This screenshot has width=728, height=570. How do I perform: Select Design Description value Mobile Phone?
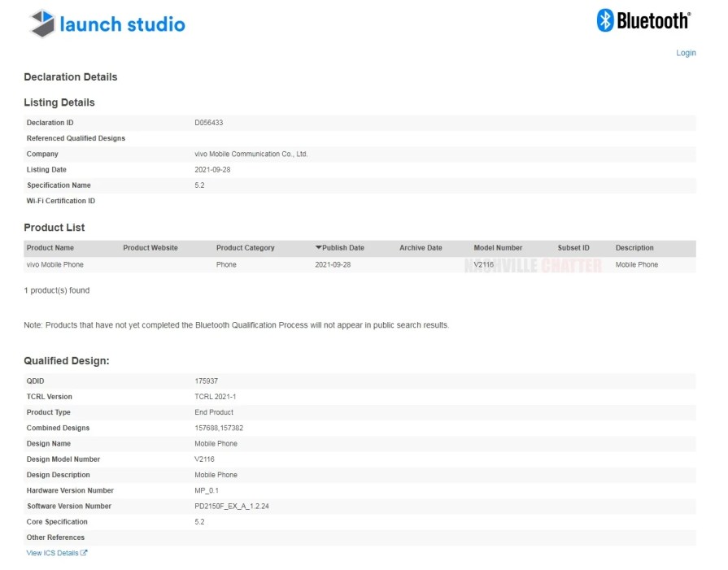pos(216,475)
